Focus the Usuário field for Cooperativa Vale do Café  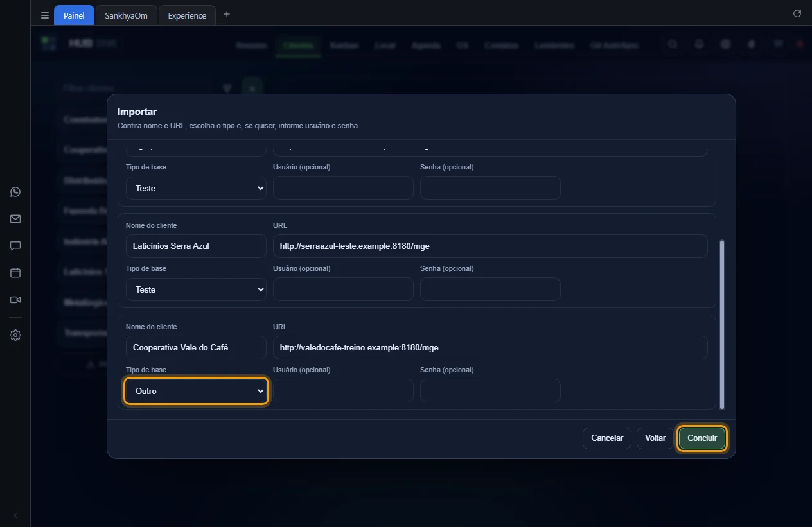(x=343, y=391)
